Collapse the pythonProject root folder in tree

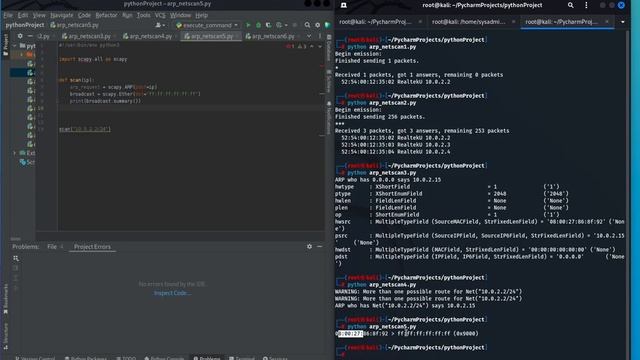tap(15, 46)
